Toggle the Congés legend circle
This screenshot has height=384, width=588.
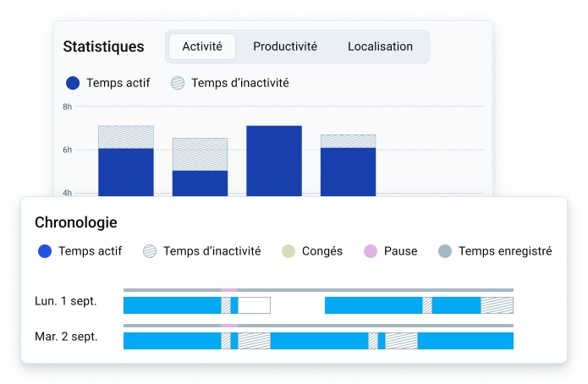pos(289,251)
